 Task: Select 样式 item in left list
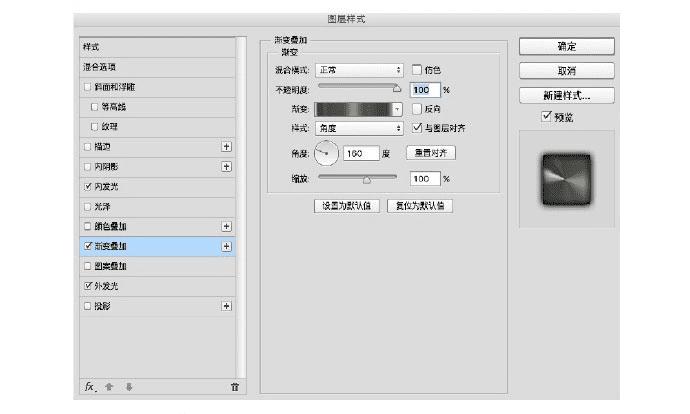click(x=158, y=47)
